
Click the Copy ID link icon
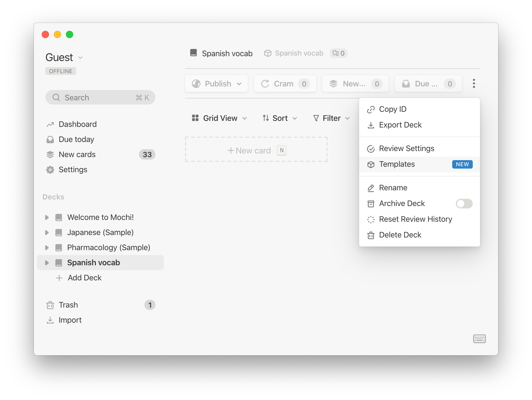coord(371,109)
